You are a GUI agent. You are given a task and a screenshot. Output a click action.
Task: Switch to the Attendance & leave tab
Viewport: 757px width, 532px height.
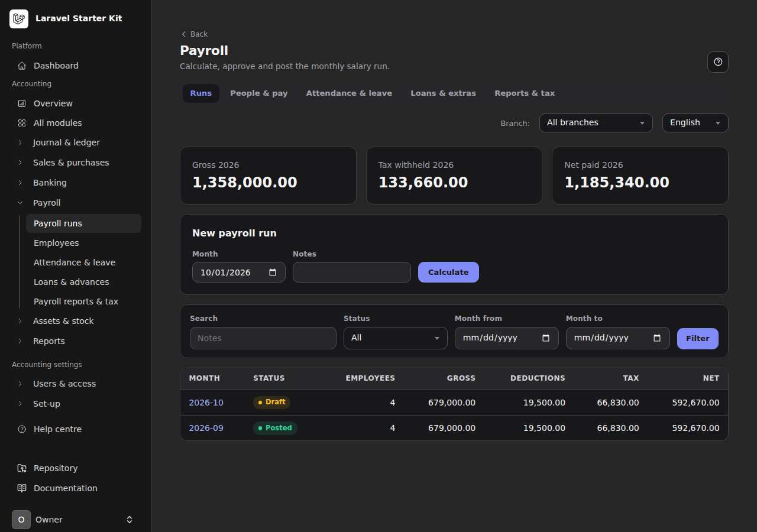349,93
